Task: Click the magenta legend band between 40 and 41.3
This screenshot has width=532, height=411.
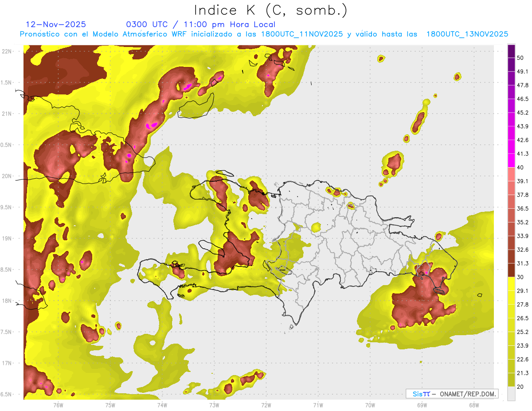Action: (x=511, y=160)
